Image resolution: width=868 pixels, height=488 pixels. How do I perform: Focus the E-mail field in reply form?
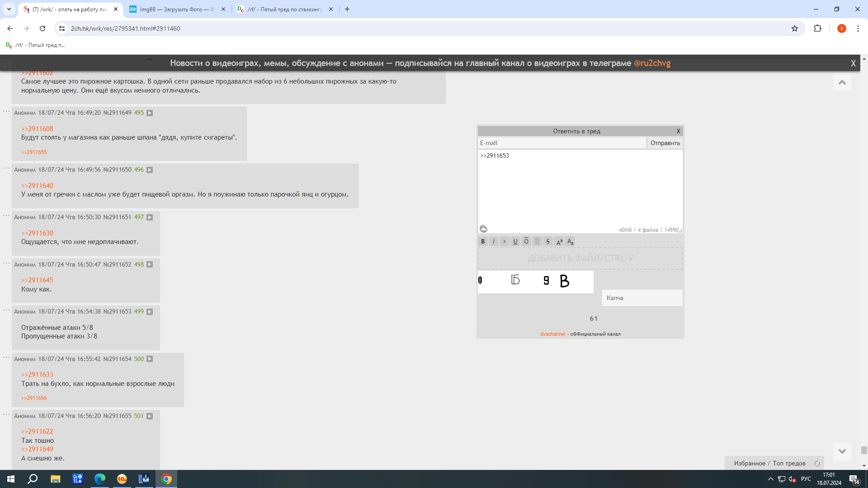pos(562,143)
